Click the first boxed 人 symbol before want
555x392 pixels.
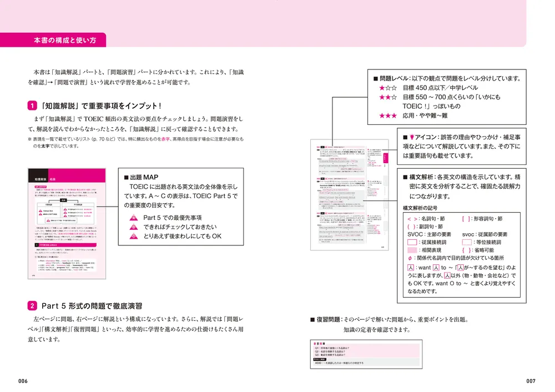coord(411,268)
